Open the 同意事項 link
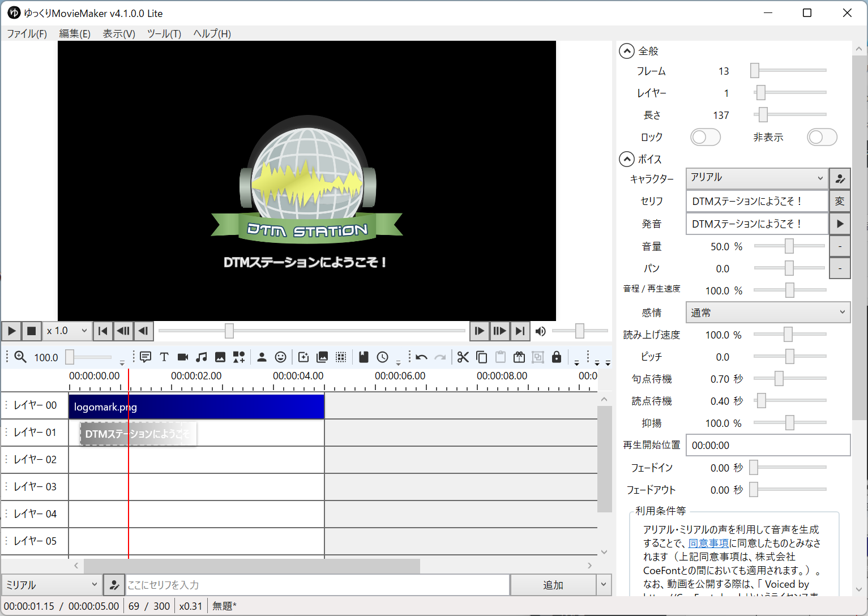This screenshot has width=868, height=616. coord(709,543)
